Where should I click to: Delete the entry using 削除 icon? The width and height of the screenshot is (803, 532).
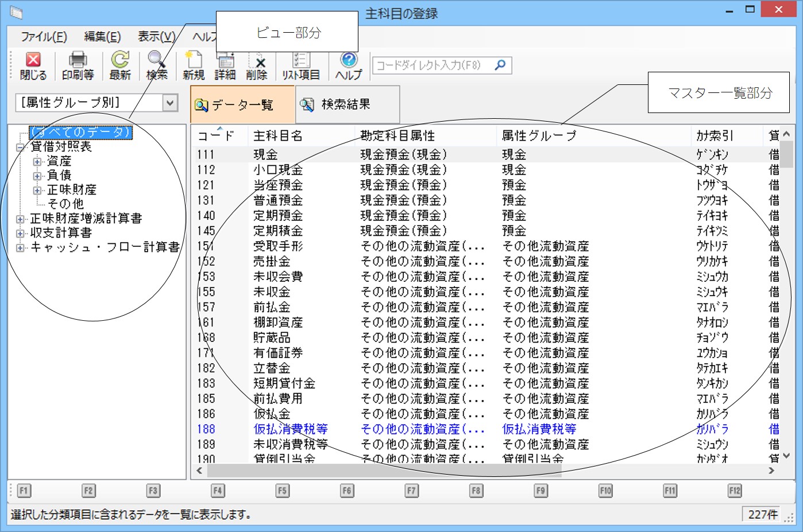click(x=257, y=65)
